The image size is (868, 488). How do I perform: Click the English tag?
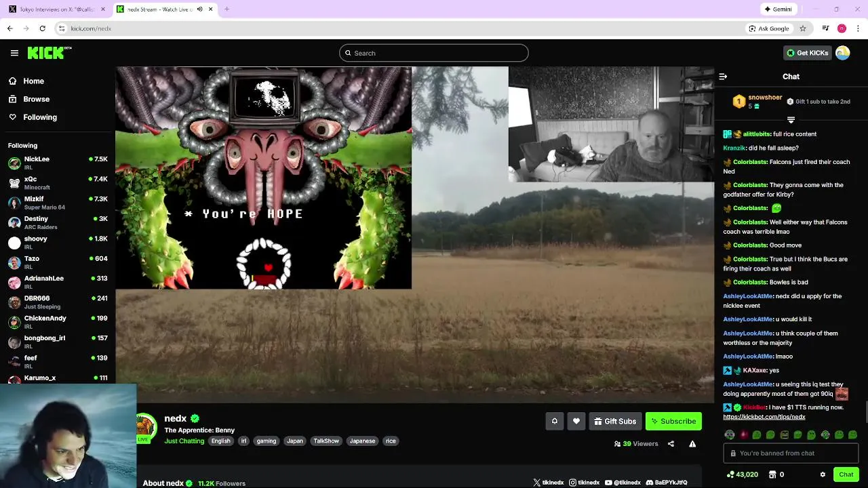tap(220, 441)
